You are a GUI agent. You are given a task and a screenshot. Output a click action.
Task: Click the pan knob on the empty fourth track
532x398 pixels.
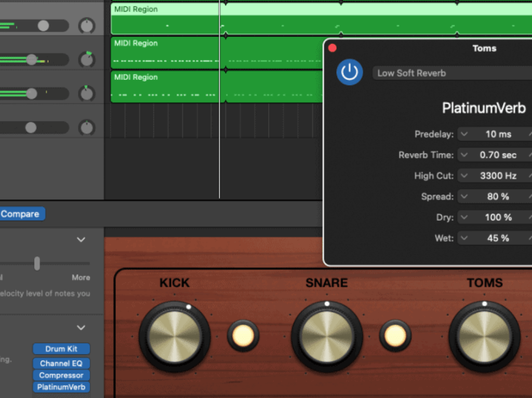coord(87,128)
